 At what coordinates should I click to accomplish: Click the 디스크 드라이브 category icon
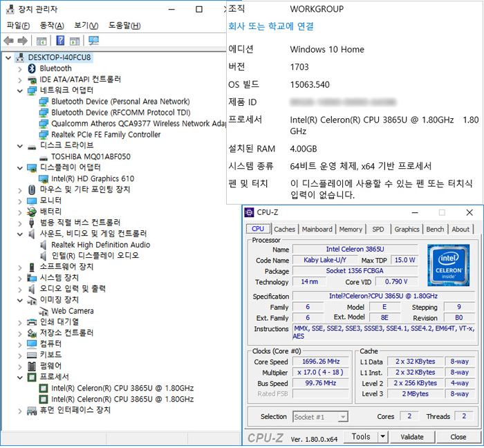(32, 147)
